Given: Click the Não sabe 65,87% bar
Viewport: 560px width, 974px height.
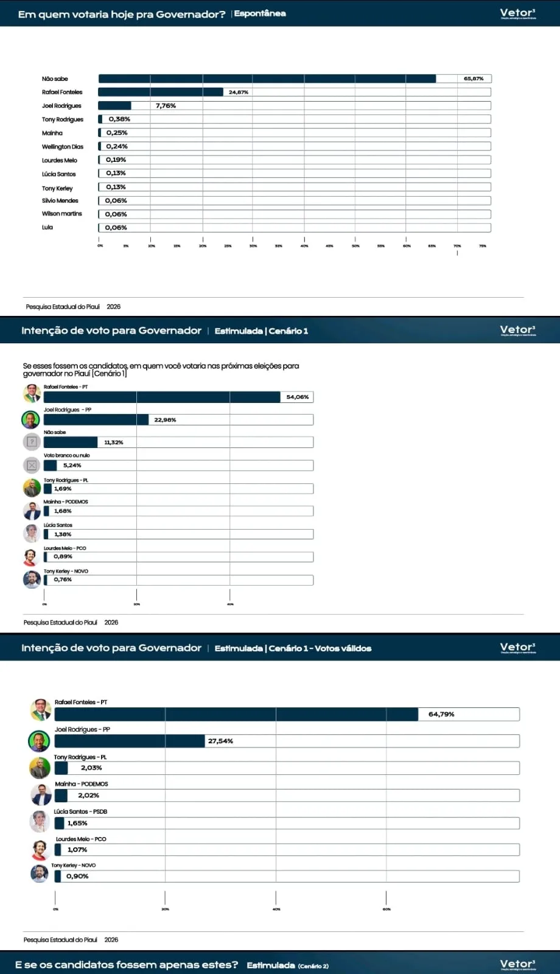Looking at the screenshot, I should pos(267,79).
